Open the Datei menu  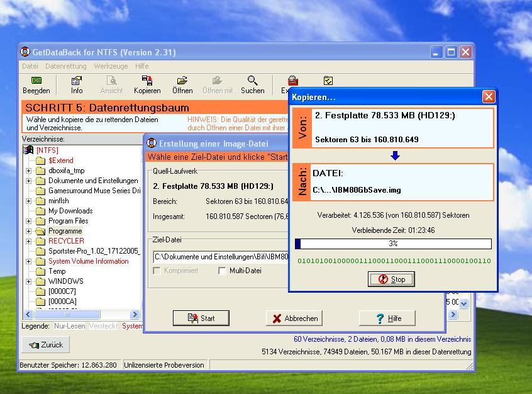point(30,66)
